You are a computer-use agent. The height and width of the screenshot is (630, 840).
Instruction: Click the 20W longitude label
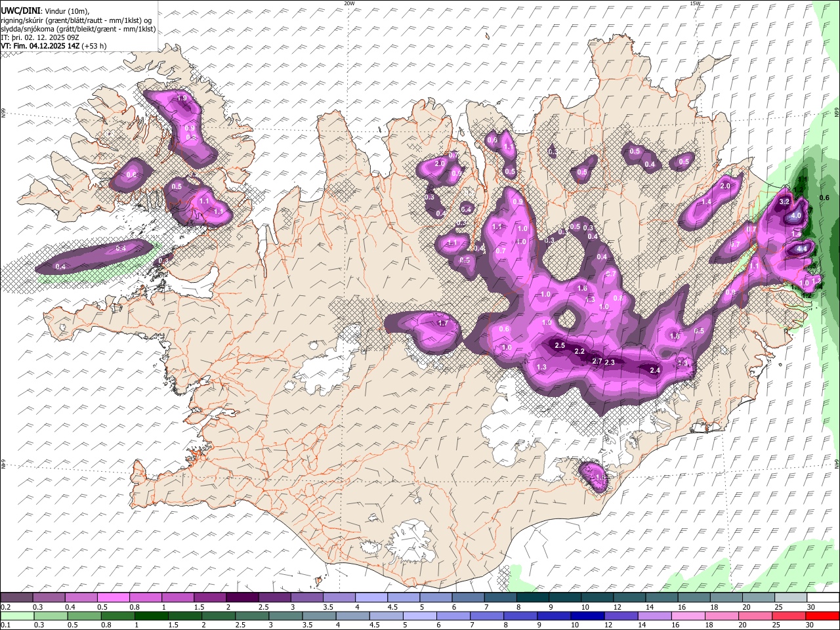(349, 3)
